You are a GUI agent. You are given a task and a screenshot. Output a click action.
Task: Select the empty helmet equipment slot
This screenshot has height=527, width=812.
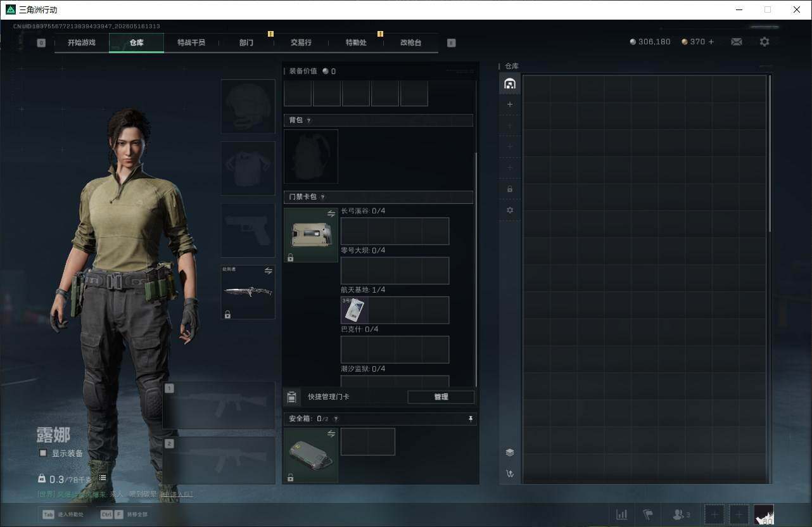click(248, 106)
